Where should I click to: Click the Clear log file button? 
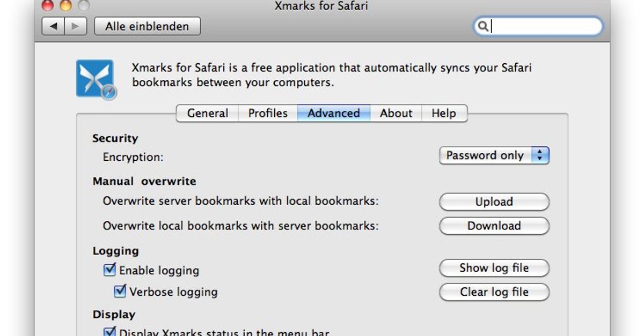pyautogui.click(x=494, y=292)
